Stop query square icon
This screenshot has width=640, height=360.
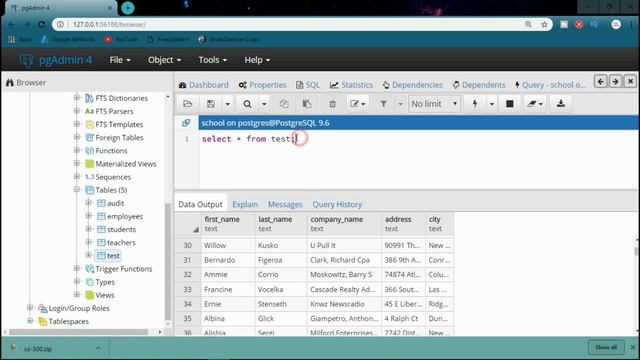click(509, 104)
